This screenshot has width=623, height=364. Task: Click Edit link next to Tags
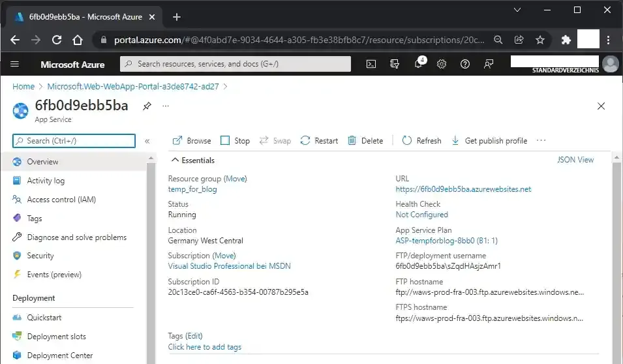[194, 336]
